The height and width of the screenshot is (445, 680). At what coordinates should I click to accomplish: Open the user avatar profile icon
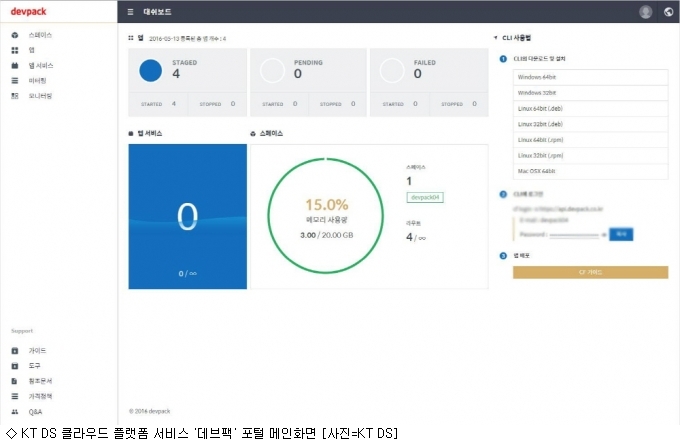(x=645, y=12)
